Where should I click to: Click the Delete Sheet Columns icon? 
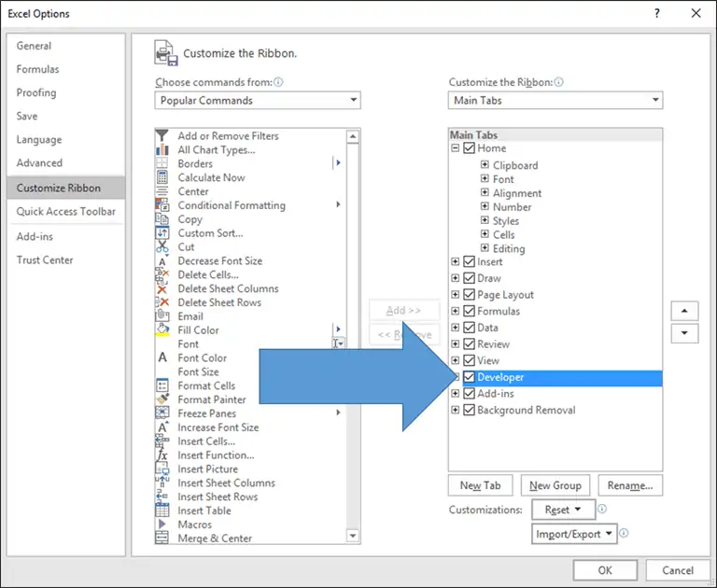point(162,288)
